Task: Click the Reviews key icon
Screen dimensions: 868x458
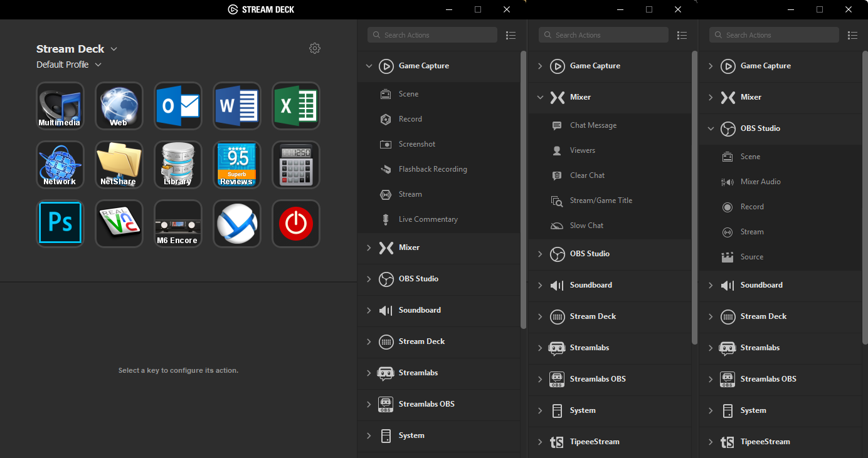Action: click(237, 165)
